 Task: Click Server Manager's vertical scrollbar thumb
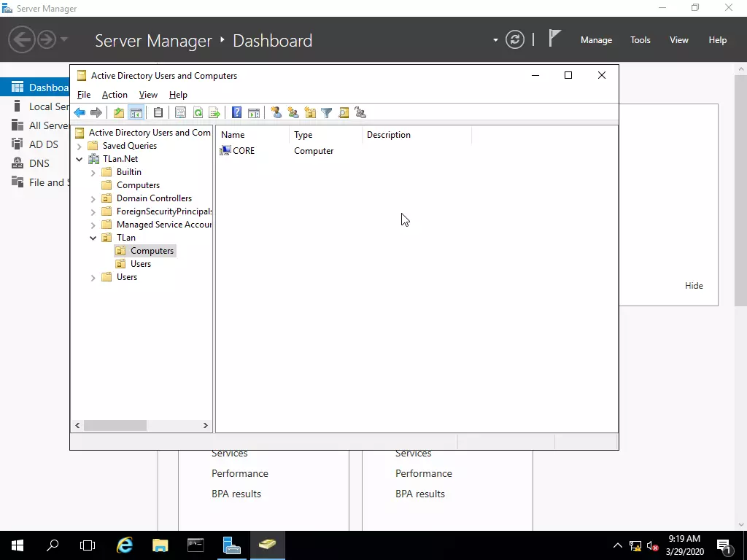(x=741, y=190)
